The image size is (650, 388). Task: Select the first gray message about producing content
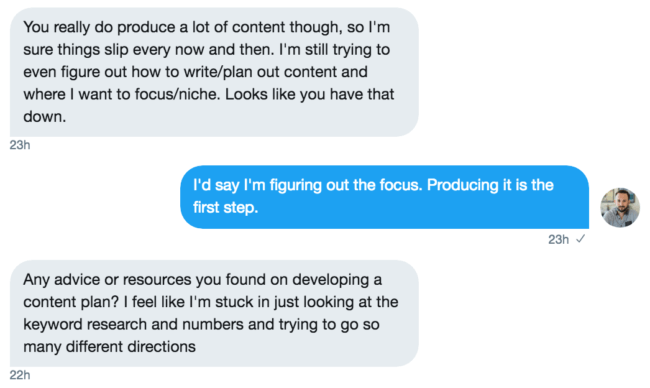[x=214, y=72]
